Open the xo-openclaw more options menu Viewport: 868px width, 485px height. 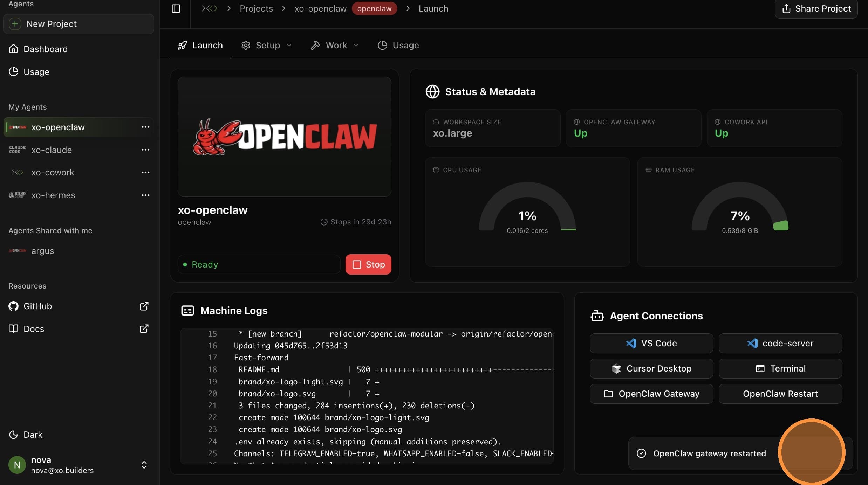click(x=145, y=127)
